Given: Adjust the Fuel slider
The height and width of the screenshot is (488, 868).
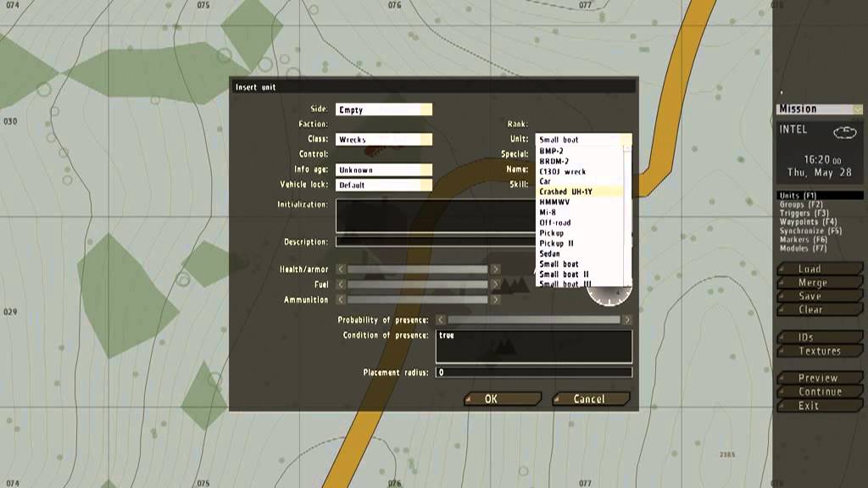Looking at the screenshot, I should click(x=417, y=285).
